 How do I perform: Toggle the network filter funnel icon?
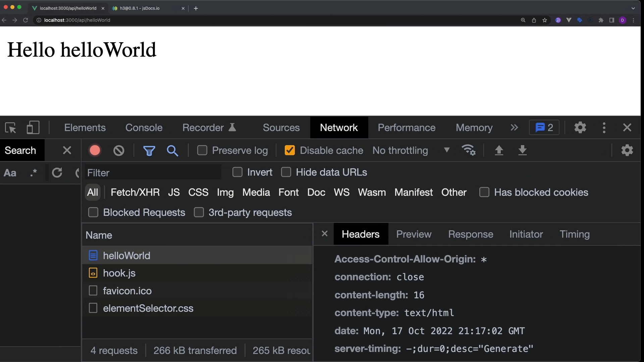tap(149, 150)
